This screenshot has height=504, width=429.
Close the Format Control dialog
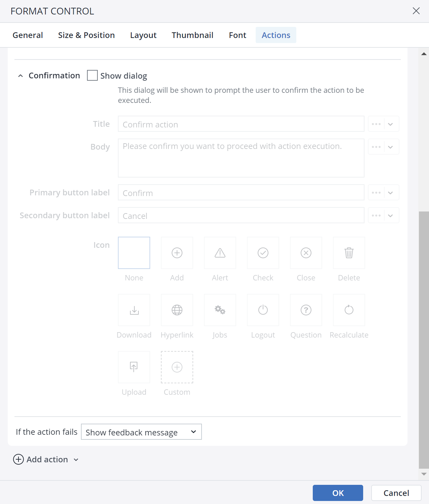coord(416,11)
